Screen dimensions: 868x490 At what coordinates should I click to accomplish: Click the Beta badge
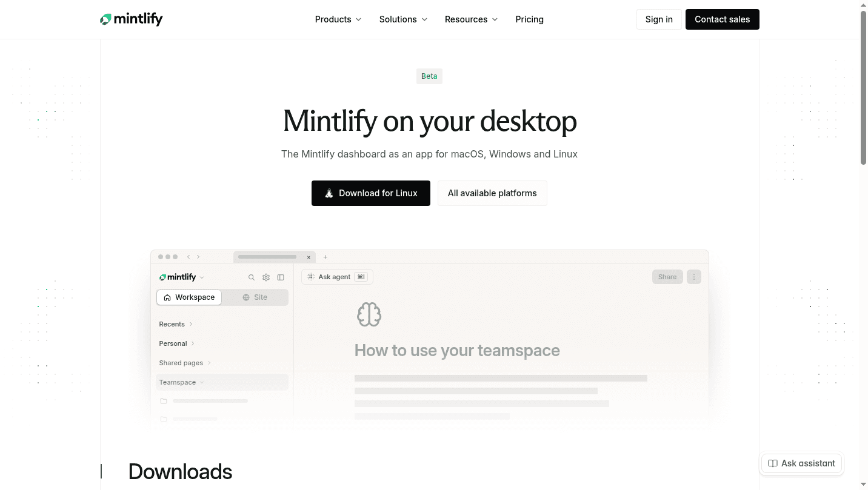tap(429, 76)
